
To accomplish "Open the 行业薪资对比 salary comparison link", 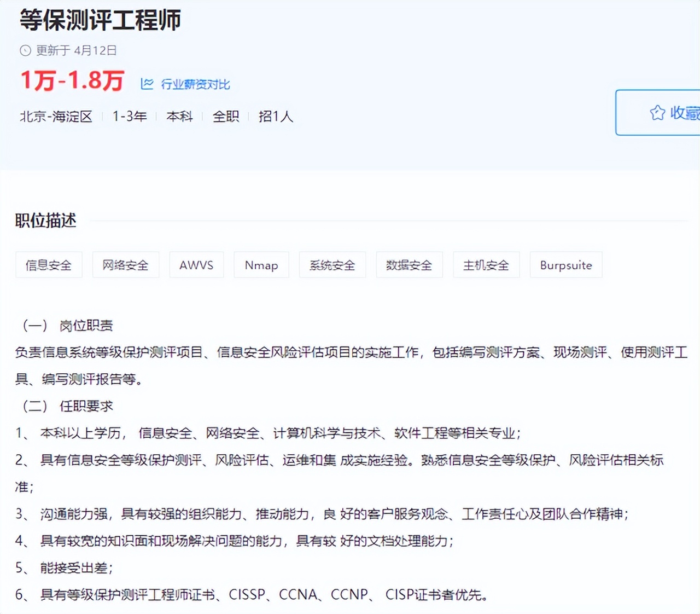I will [195, 84].
